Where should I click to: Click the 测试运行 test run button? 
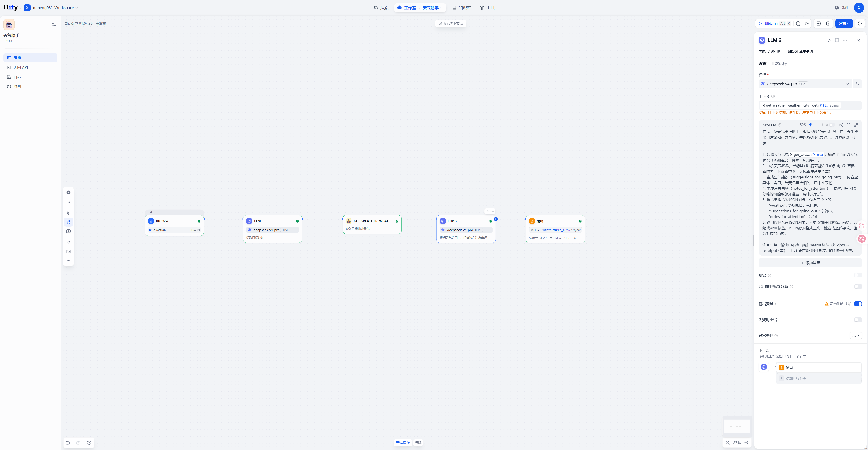(774, 24)
